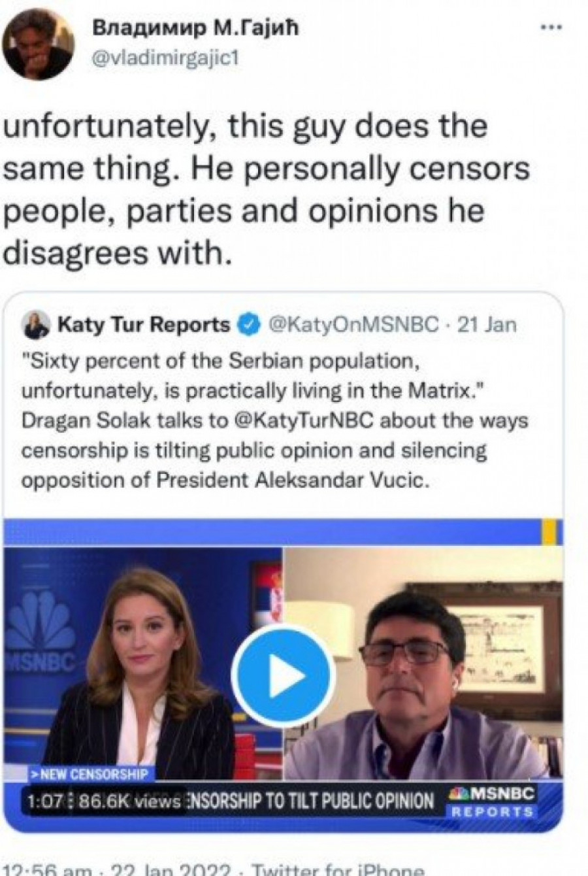Click the 21 Jan quoted tweet date
The image size is (588, 876).
(486, 324)
